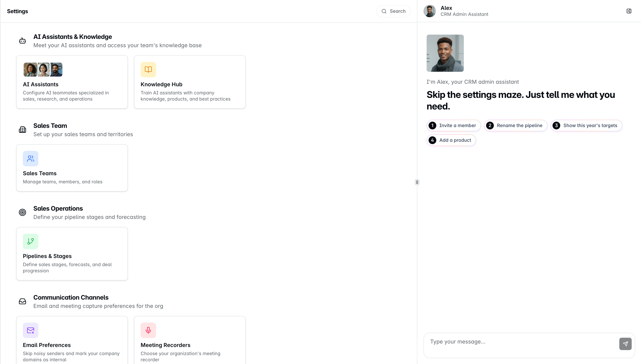Click the Sales Teams people icon
This screenshot has height=364, width=641.
pos(31,158)
